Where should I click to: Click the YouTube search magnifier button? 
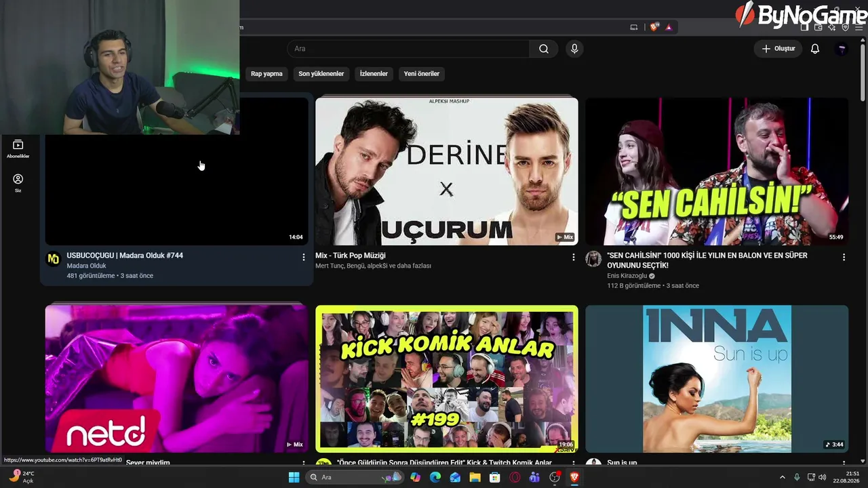[x=544, y=49]
